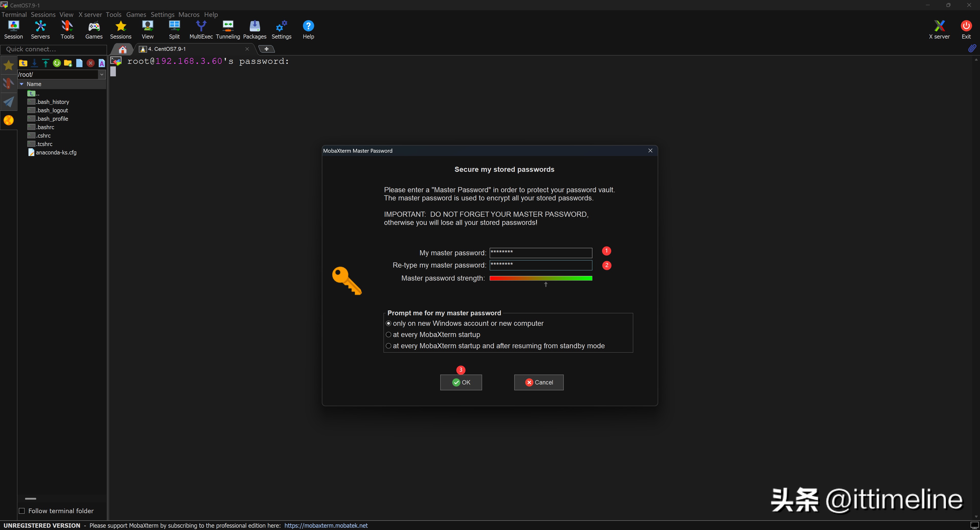Collapse the Name column arrow

[22, 84]
